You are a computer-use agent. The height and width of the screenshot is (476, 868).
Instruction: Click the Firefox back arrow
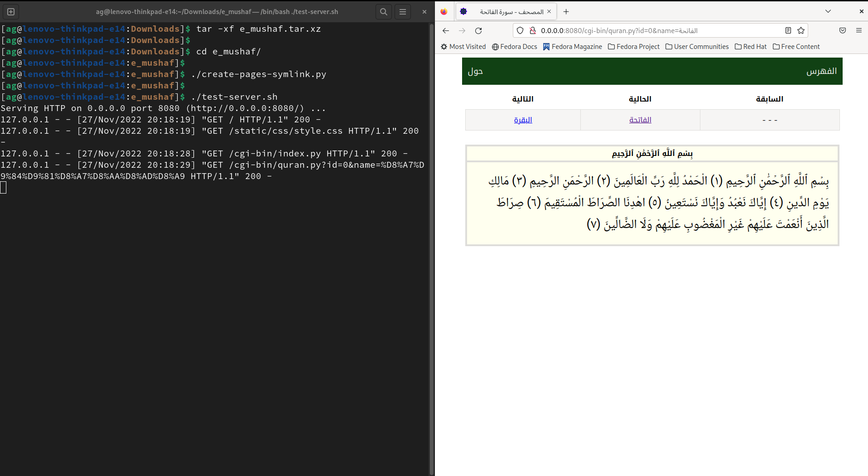point(445,31)
